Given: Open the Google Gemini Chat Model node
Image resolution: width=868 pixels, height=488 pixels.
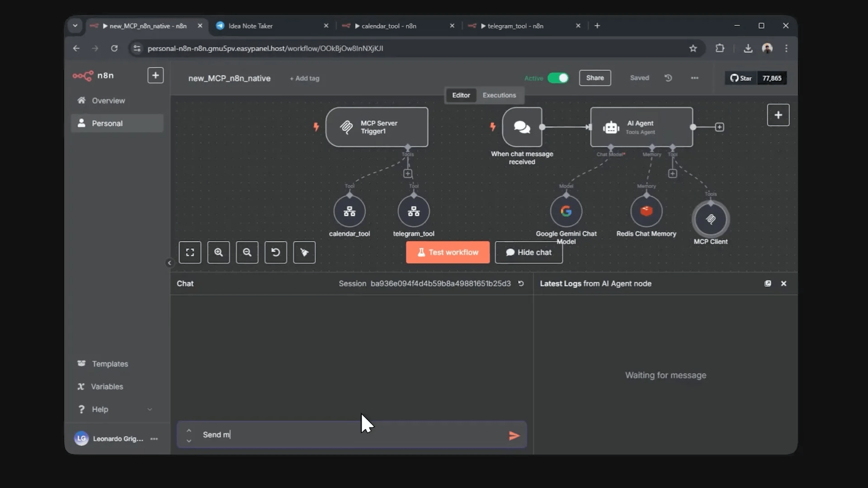Looking at the screenshot, I should click(x=566, y=211).
